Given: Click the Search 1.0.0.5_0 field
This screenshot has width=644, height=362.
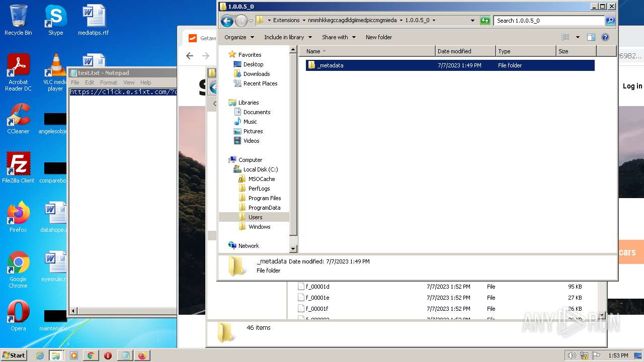Looking at the screenshot, I should point(549,21).
